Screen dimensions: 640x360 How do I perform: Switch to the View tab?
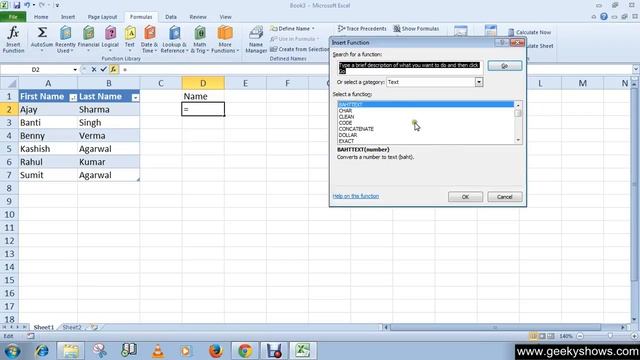pos(225,17)
